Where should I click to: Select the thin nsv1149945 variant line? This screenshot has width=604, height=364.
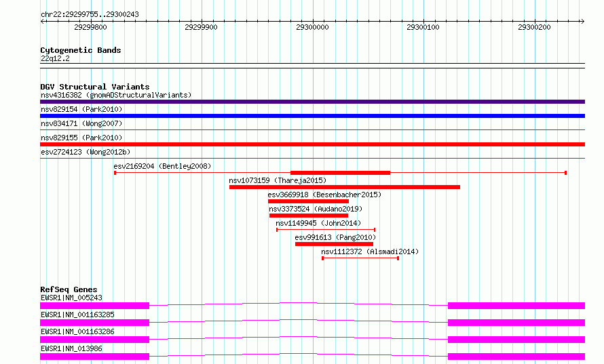click(x=326, y=230)
